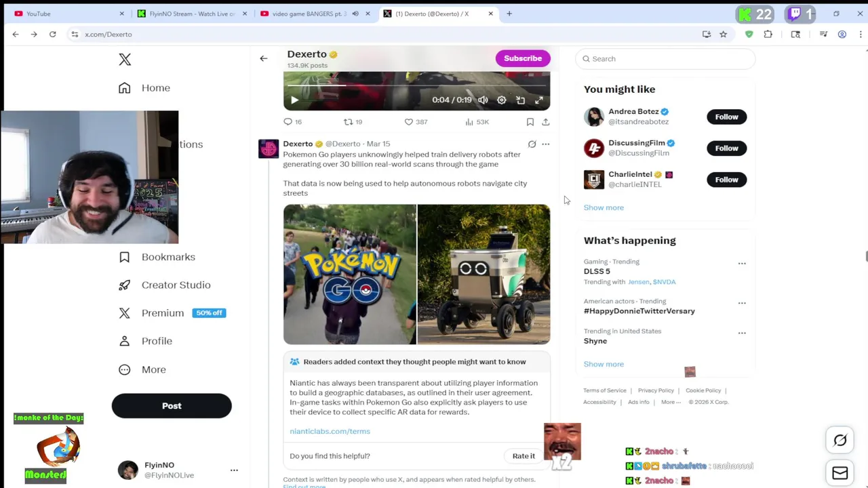Viewport: 868px width, 488px height.
Task: Open Grok icon on Pokemon Go post
Action: coord(532,144)
